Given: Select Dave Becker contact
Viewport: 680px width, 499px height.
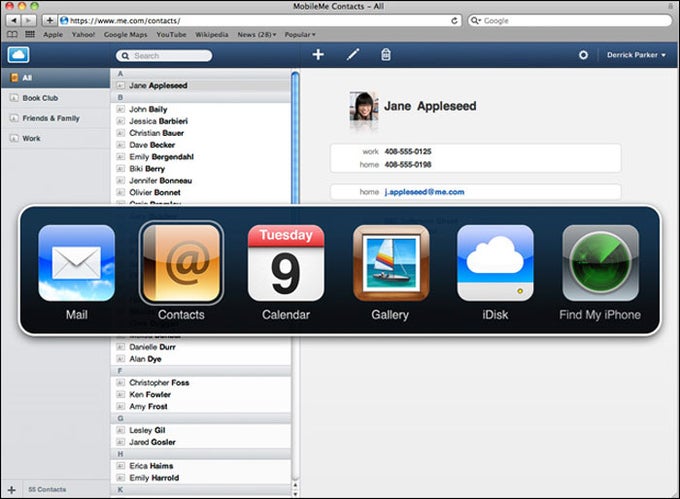Looking at the screenshot, I should point(201,145).
